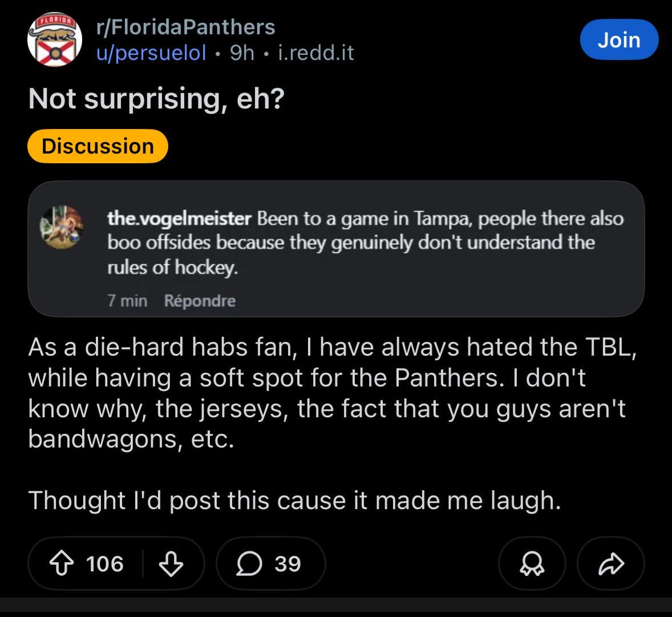The image size is (672, 617).
Task: Open the i.redd.it source link
Action: pyautogui.click(x=315, y=53)
